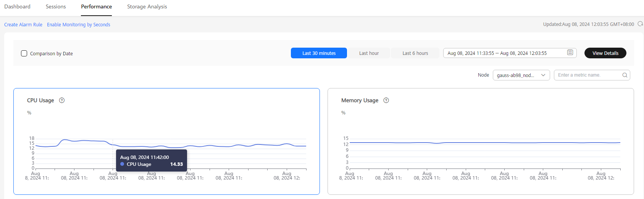Click the Memory Usage chart title
This screenshot has height=199, width=644.
(x=360, y=100)
